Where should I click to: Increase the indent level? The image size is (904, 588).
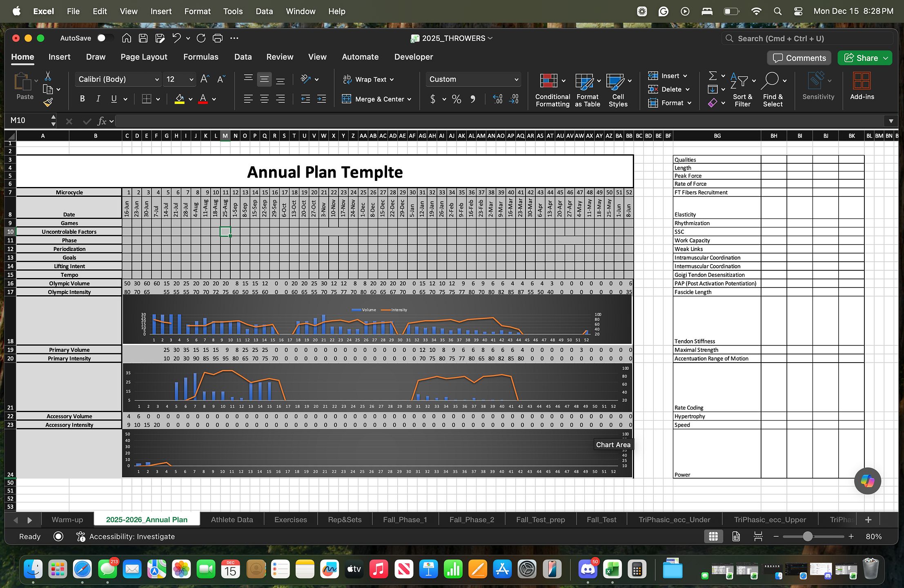point(322,99)
